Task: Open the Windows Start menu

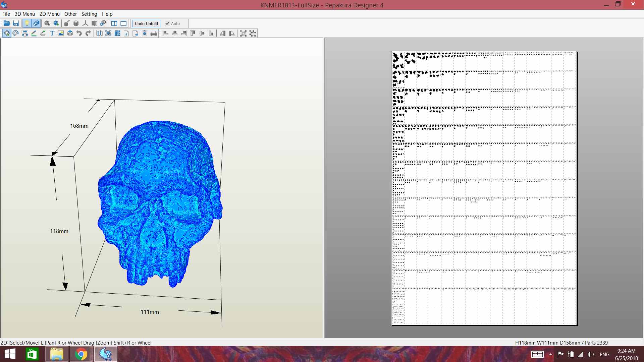Action: (x=10, y=354)
